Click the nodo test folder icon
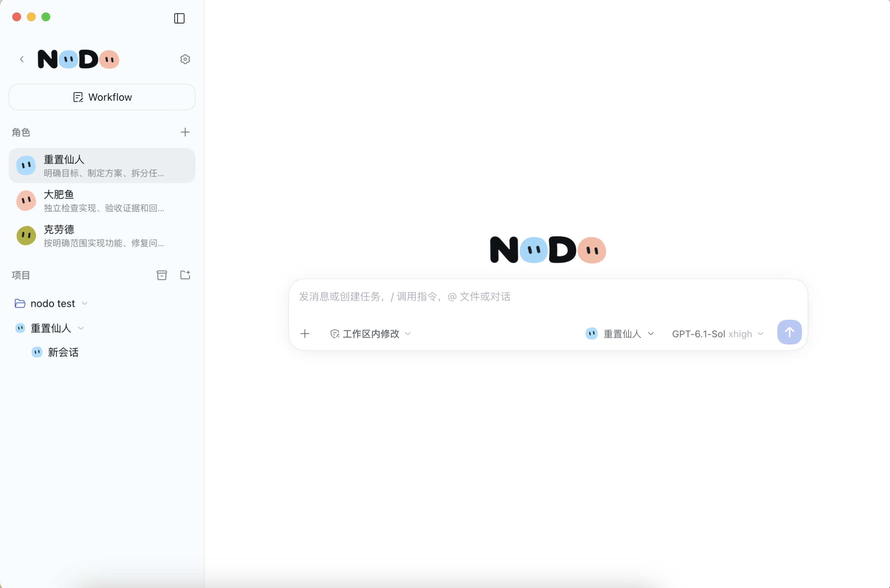 click(20, 303)
